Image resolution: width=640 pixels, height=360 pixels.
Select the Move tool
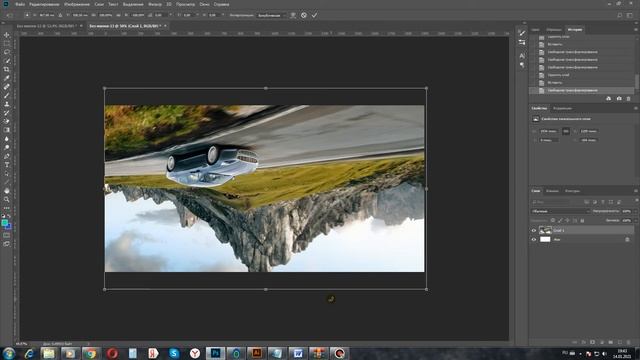pos(7,35)
